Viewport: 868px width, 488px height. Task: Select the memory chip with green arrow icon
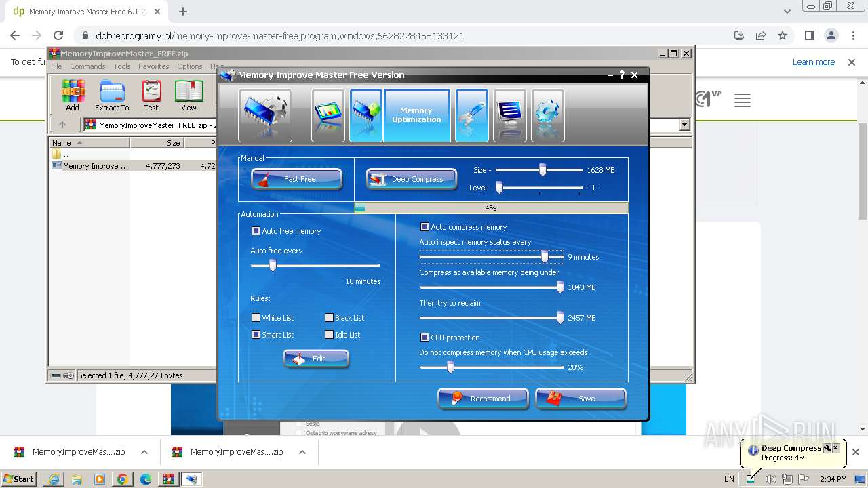(366, 115)
